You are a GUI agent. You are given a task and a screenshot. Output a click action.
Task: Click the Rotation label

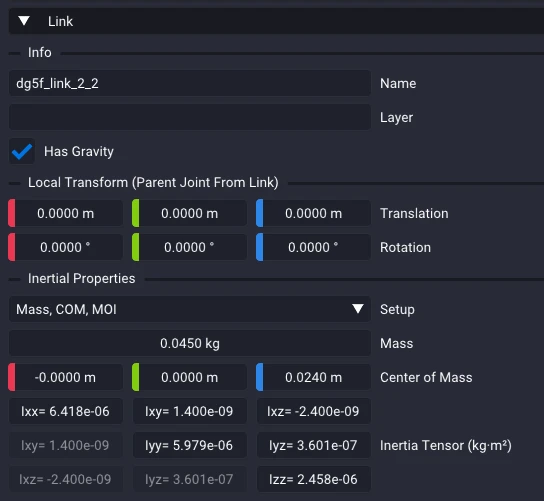click(x=405, y=247)
